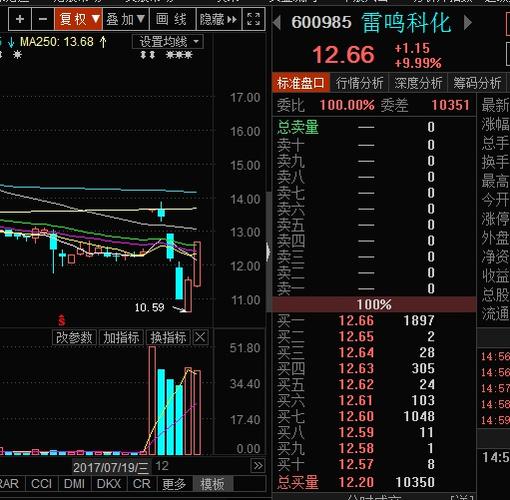Viewport: 510px width, 500px height.
Task: Select the DMI indicator tab
Action: click(74, 484)
